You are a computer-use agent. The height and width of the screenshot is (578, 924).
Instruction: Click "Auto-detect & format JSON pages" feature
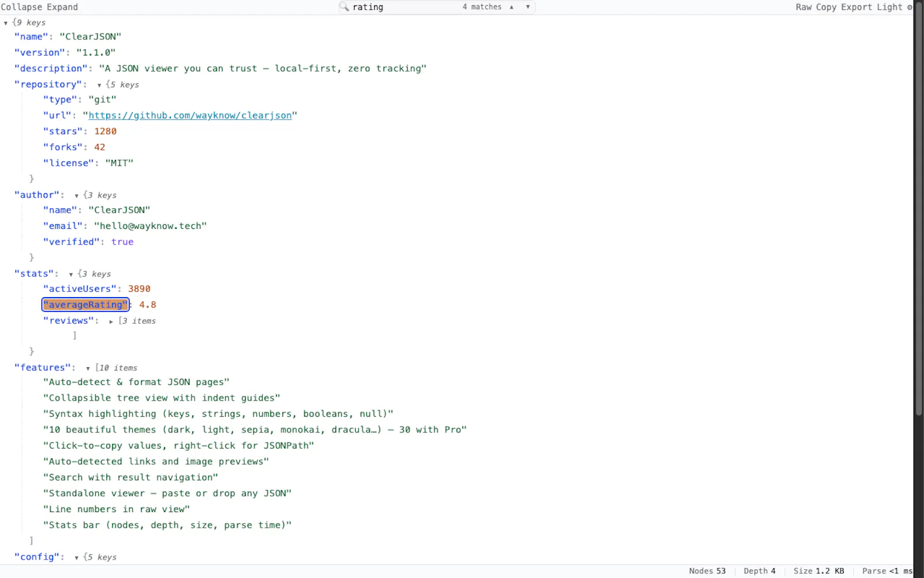point(136,382)
